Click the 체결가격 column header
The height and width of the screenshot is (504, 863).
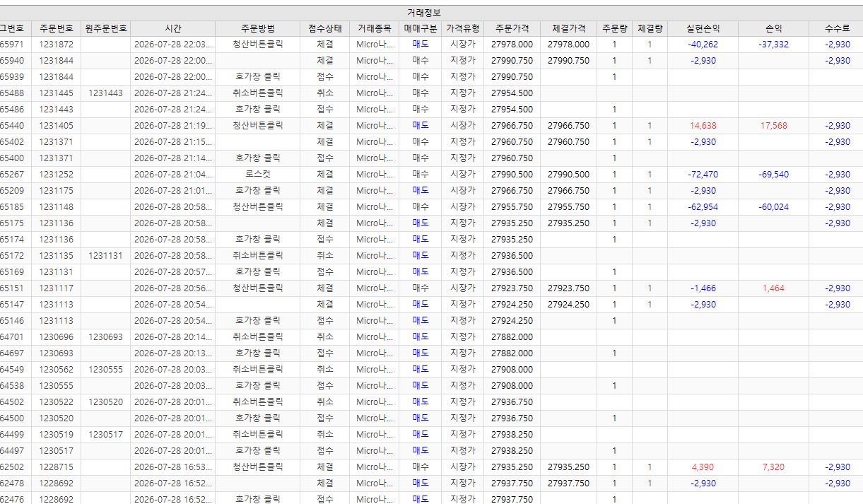pyautogui.click(x=568, y=28)
